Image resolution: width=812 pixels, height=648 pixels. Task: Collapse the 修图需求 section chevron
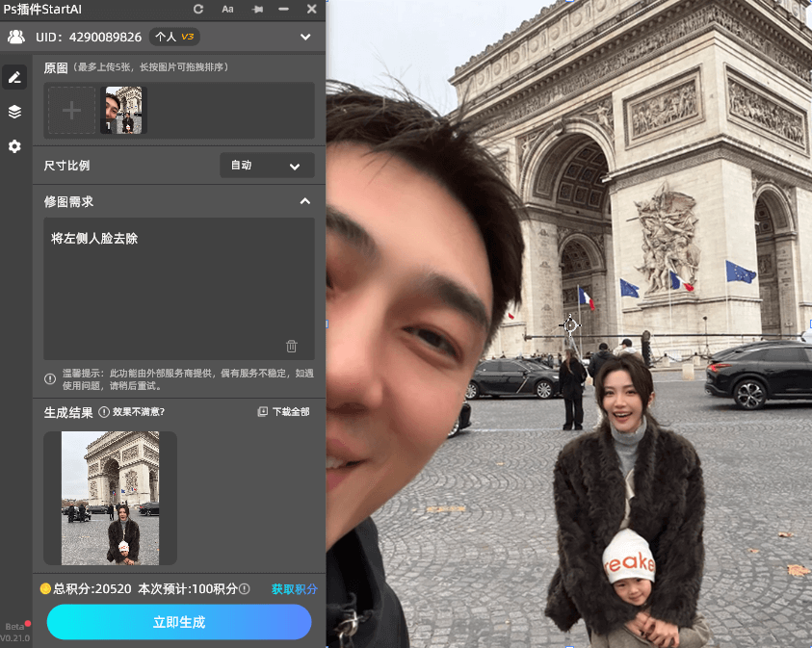tap(305, 201)
